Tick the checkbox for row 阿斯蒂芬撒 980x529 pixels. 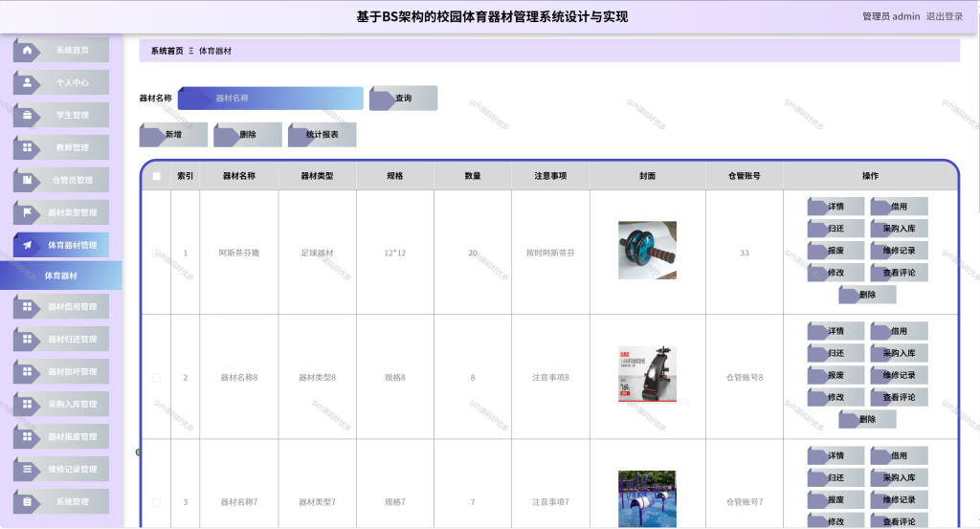[156, 253]
